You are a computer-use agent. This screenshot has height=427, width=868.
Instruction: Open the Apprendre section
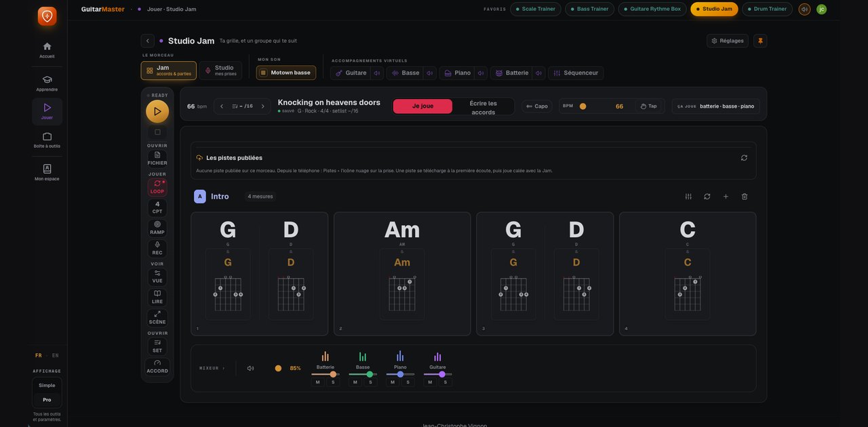click(x=47, y=83)
